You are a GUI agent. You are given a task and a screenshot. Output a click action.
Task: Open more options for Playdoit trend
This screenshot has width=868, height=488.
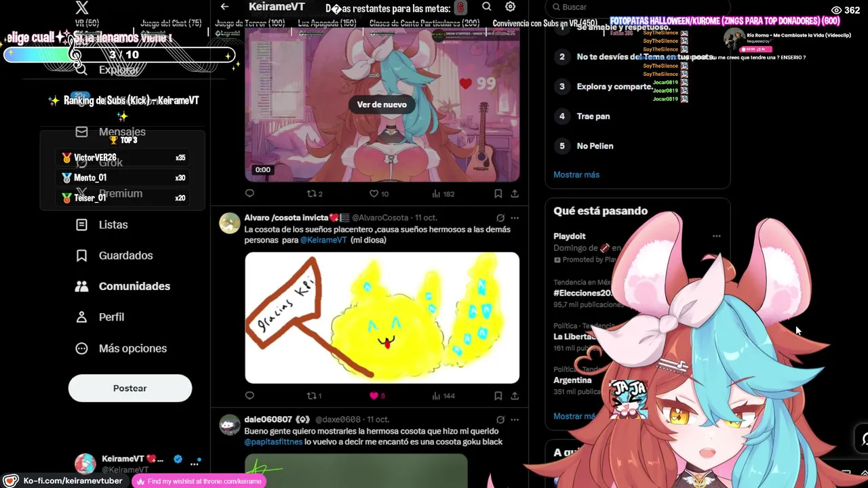[x=716, y=237]
